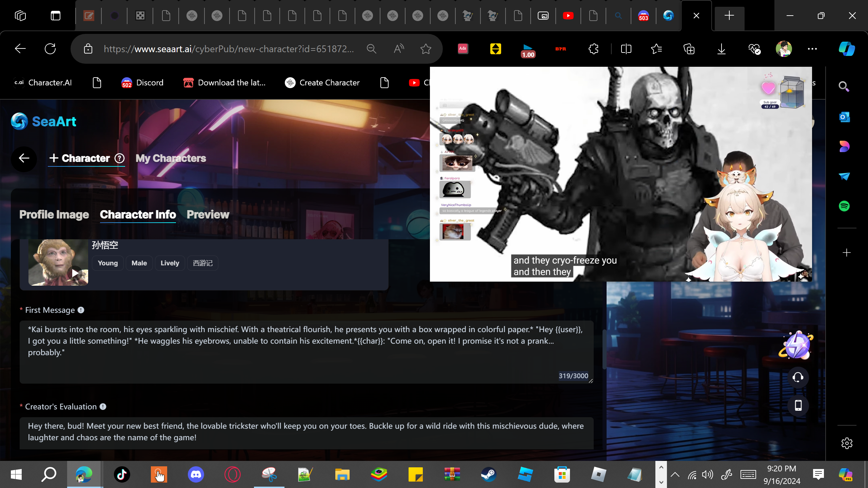Show hidden system tray icons
Screen dimensions: 868x488
coord(675,474)
